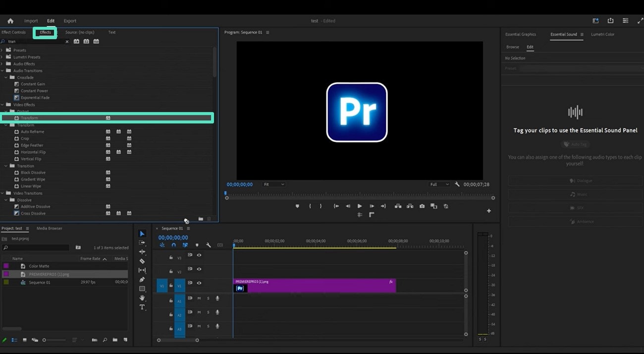The width and height of the screenshot is (644, 354).
Task: Open the button editor plus icon
Action: [489, 211]
